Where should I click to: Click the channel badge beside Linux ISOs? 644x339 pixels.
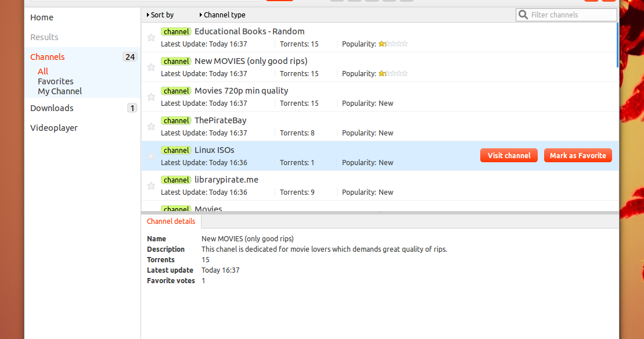[x=176, y=150]
